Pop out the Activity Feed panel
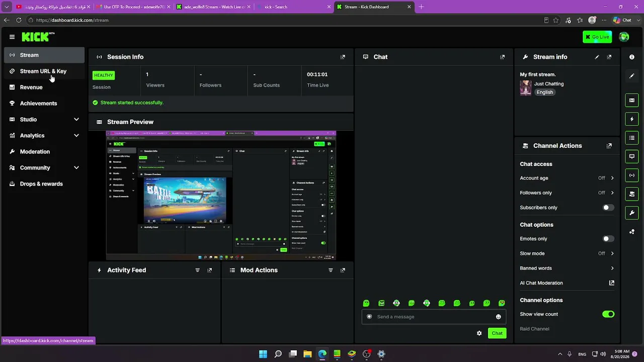The width and height of the screenshot is (644, 362). 210,270
